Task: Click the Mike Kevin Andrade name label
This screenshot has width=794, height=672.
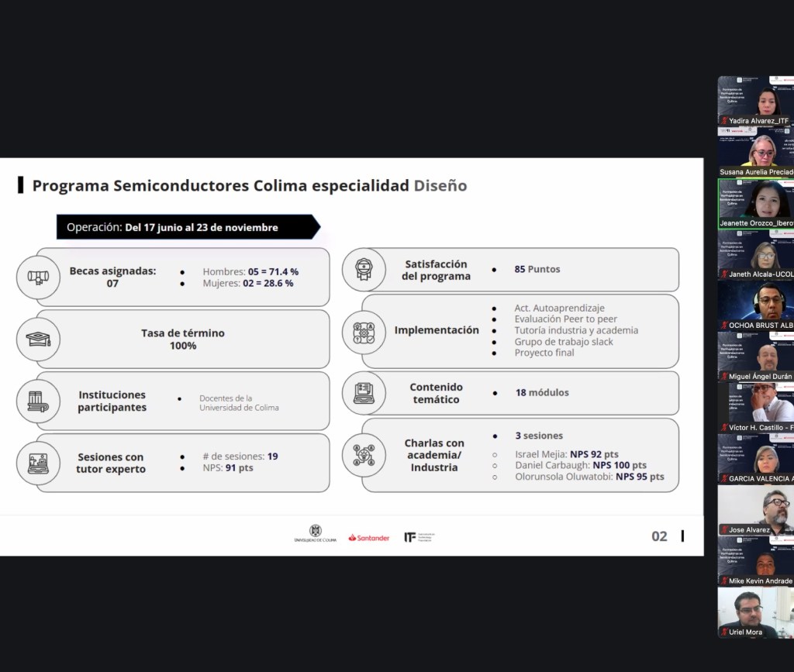Action: coord(761,581)
